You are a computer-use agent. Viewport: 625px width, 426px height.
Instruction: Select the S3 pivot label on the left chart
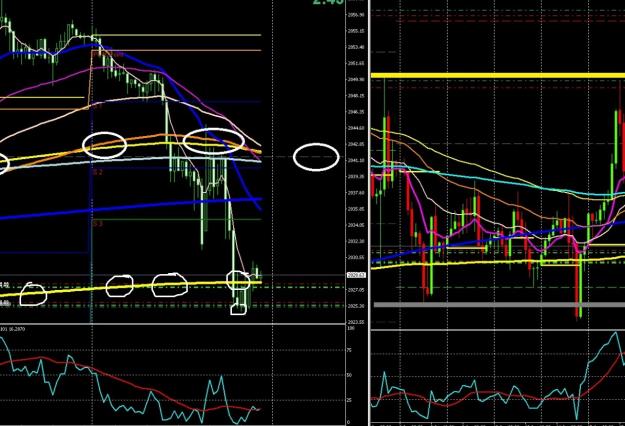coord(98,224)
